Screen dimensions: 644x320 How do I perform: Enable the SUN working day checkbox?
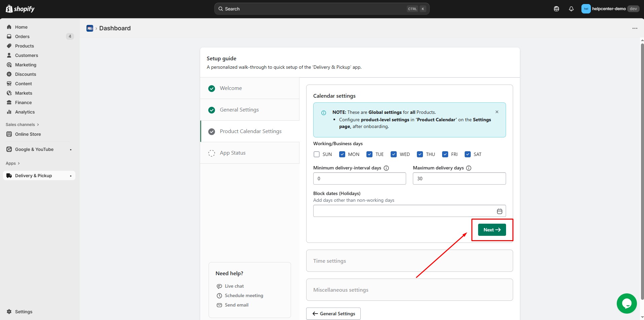(x=317, y=154)
